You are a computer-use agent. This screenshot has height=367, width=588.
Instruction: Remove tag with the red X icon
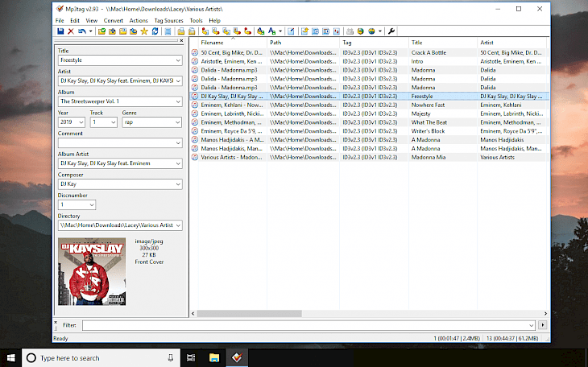pyautogui.click(x=71, y=31)
